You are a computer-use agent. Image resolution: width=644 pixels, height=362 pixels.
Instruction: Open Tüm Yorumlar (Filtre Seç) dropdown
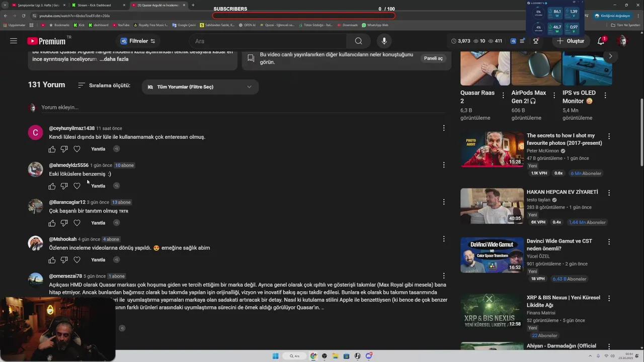[200, 87]
